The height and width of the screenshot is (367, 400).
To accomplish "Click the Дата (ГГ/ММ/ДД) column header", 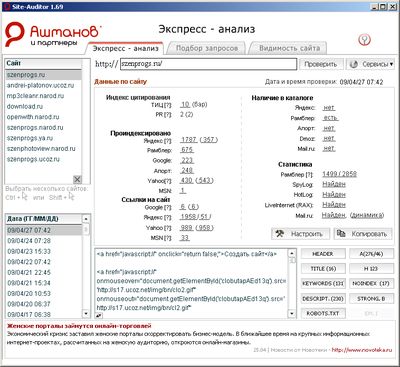I will point(44,219).
